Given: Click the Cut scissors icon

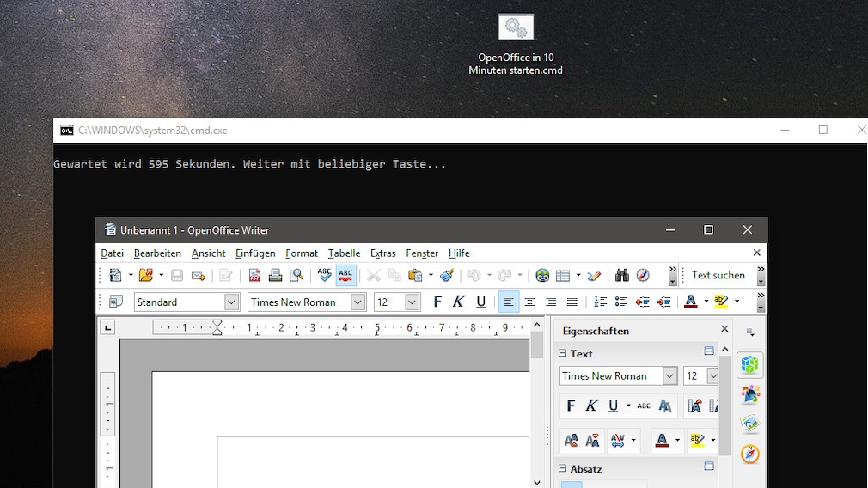Looking at the screenshot, I should (x=374, y=275).
